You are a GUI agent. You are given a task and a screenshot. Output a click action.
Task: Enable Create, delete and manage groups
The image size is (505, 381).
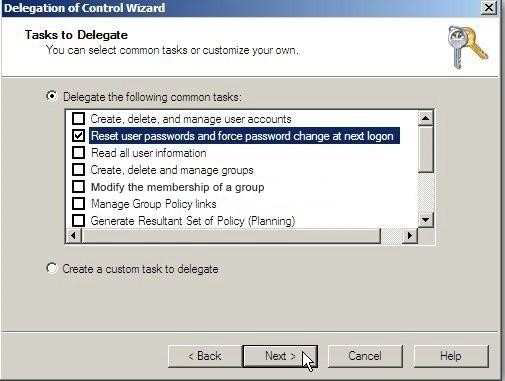pyautogui.click(x=78, y=169)
